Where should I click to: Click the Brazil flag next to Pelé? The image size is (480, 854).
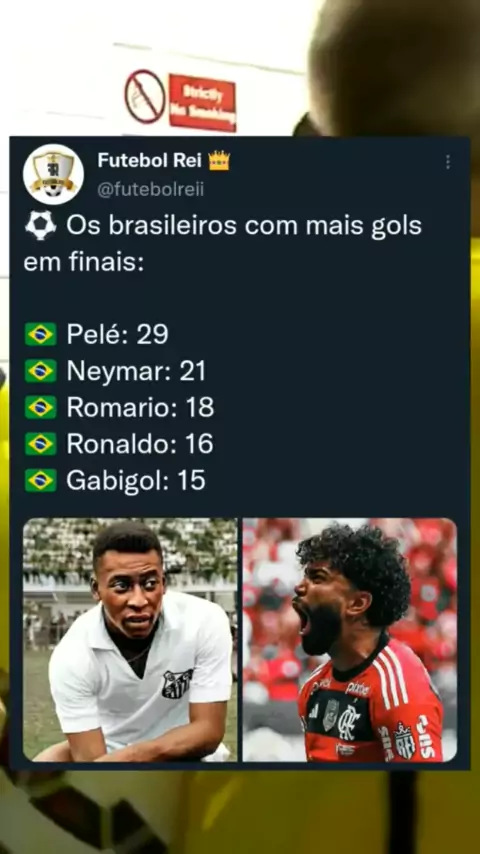tap(40, 334)
